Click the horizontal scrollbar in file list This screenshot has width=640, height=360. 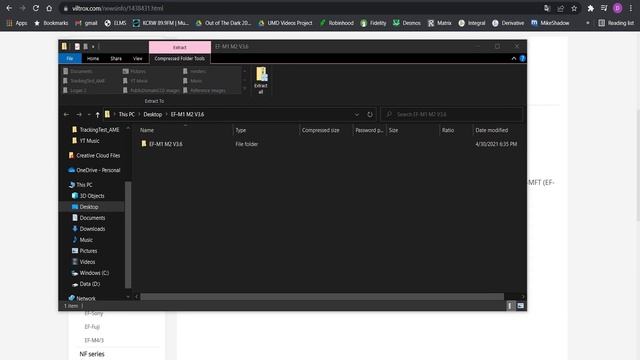322,297
